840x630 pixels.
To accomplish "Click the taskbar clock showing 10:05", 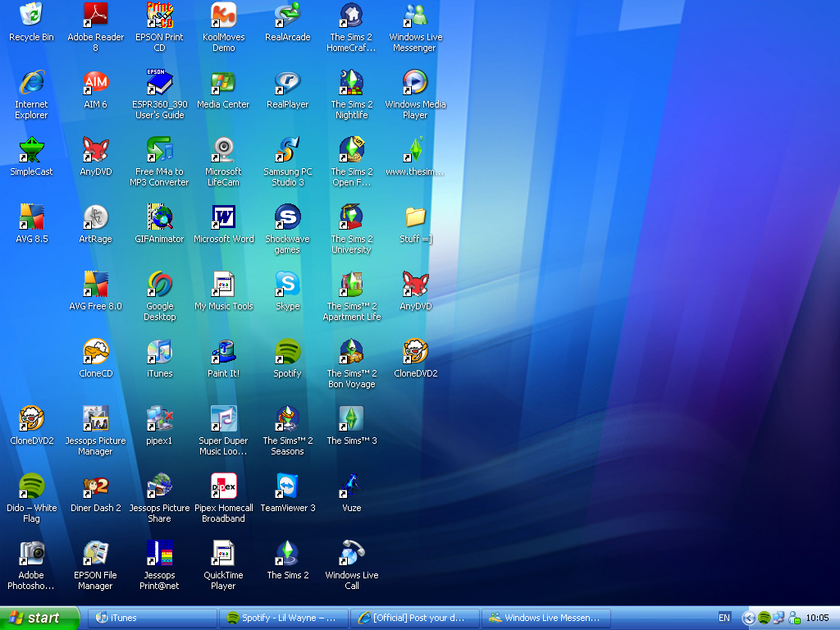I will pos(817,618).
